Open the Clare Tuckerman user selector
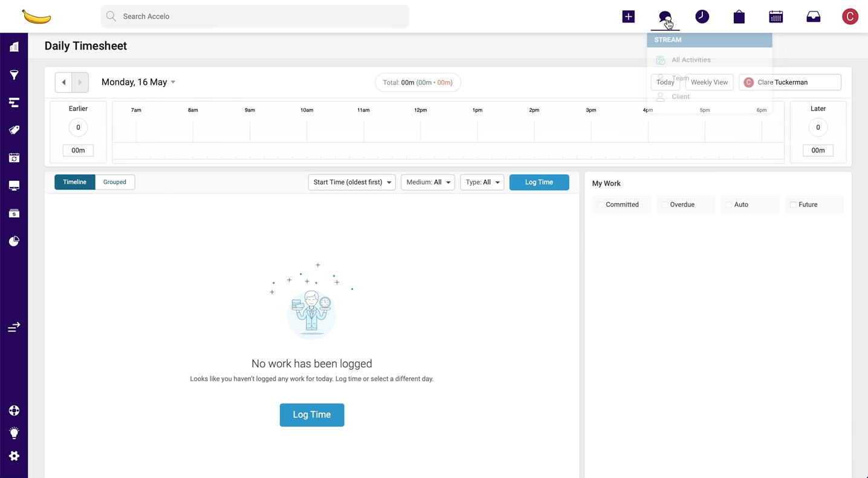 [x=790, y=82]
